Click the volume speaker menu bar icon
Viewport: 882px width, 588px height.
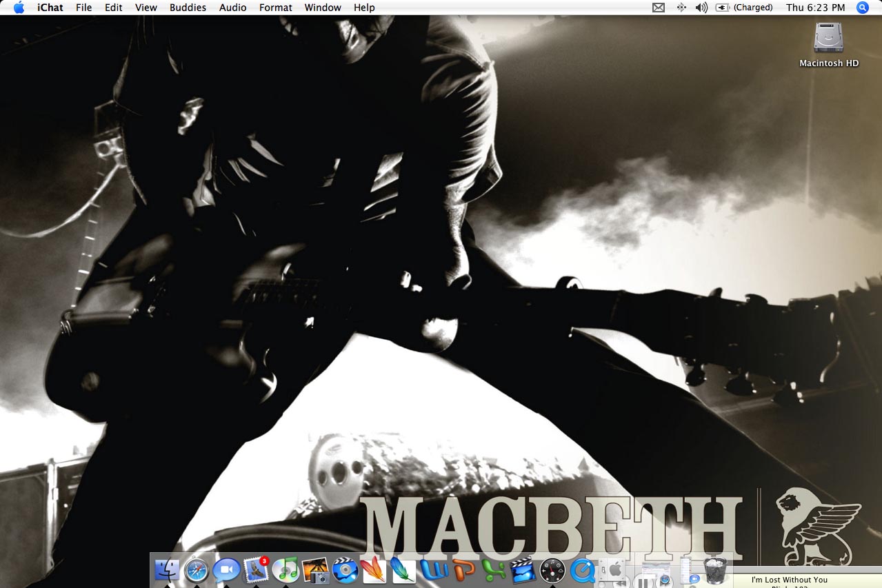click(701, 8)
